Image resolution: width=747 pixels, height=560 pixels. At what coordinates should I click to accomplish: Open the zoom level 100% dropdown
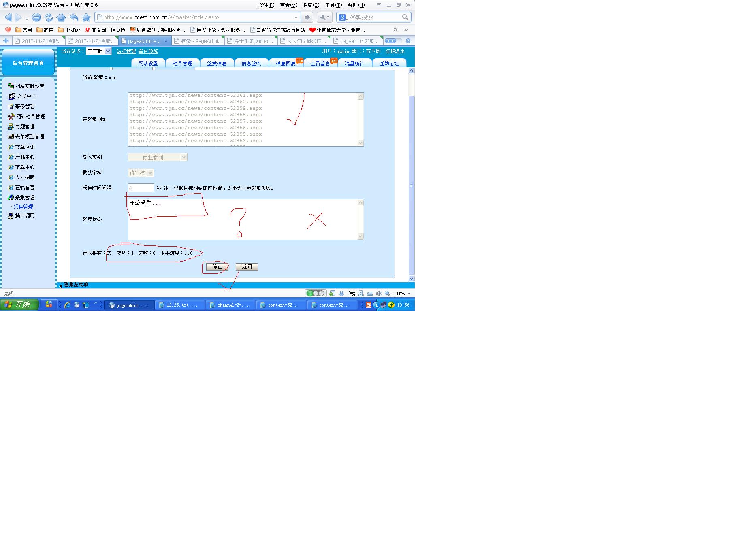[409, 294]
